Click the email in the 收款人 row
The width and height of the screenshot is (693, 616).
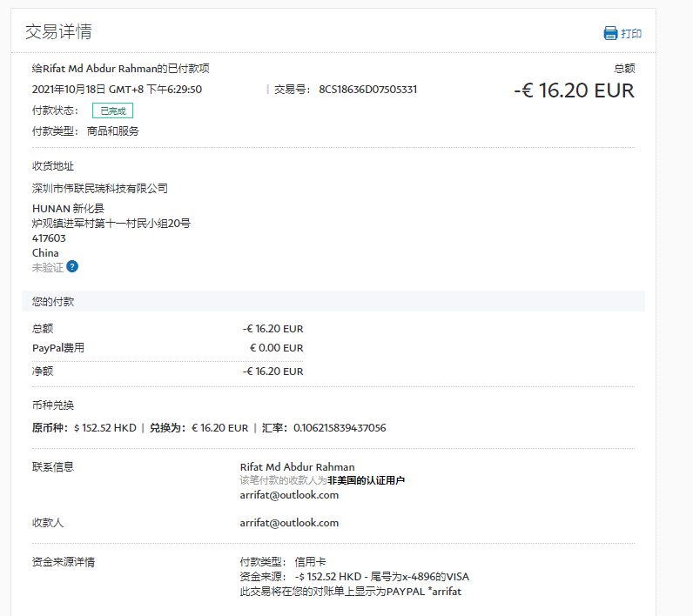[x=289, y=523]
